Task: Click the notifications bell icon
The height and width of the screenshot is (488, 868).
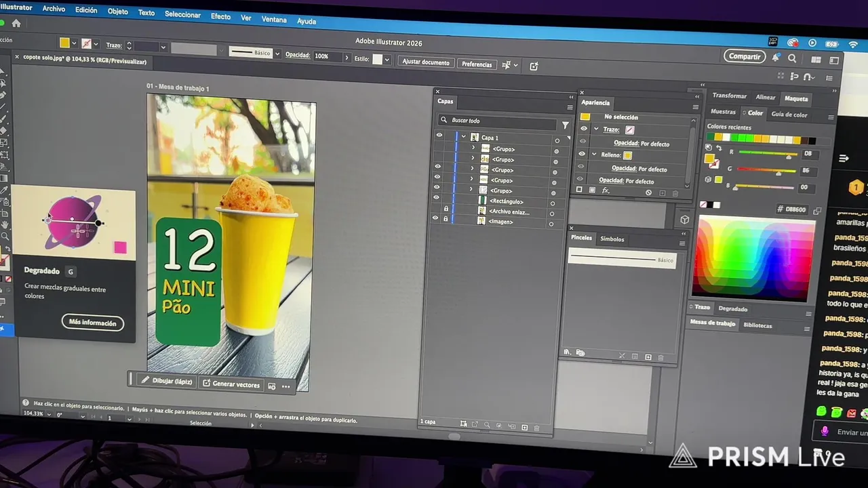Action: pyautogui.click(x=776, y=58)
